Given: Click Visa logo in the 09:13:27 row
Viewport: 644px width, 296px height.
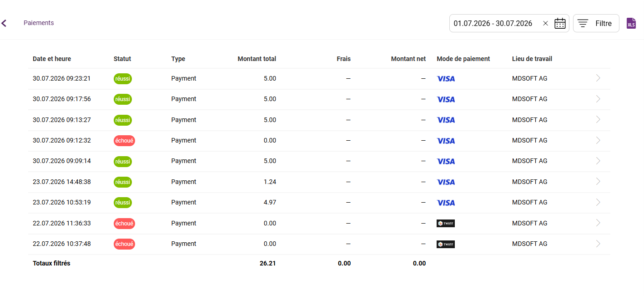Looking at the screenshot, I should coord(446,120).
